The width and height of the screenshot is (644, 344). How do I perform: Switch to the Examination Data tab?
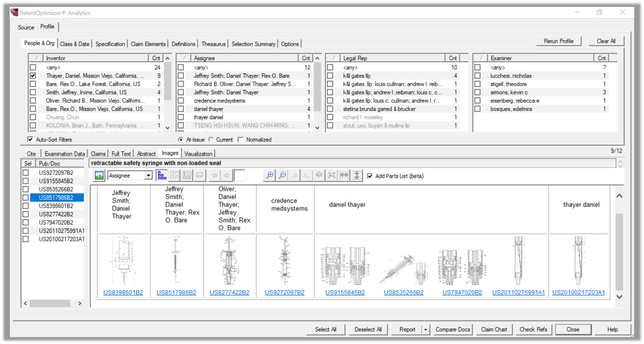[65, 153]
